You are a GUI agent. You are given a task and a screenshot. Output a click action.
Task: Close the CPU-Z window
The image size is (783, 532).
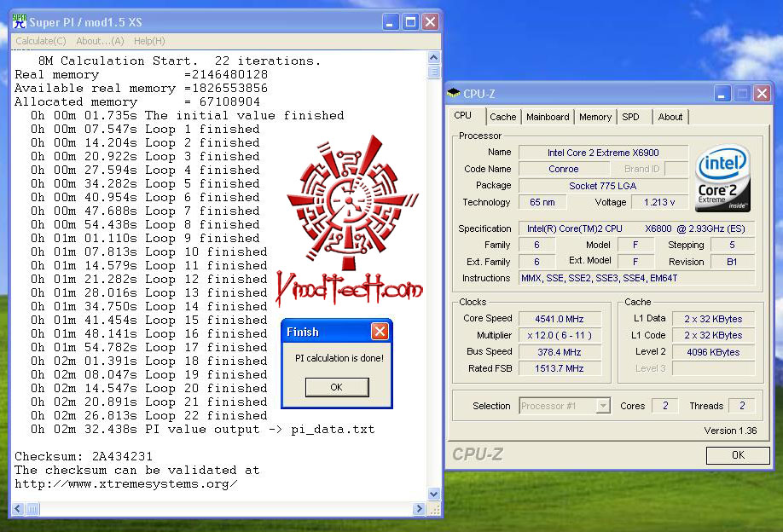(x=762, y=93)
